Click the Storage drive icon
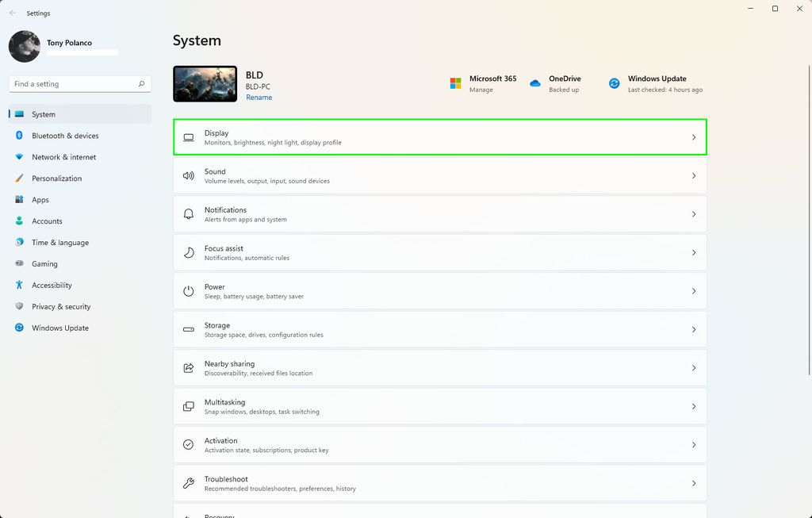This screenshot has height=518, width=812. point(189,329)
